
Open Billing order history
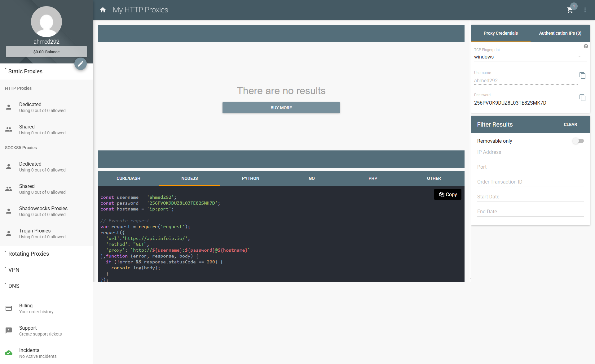(x=46, y=308)
